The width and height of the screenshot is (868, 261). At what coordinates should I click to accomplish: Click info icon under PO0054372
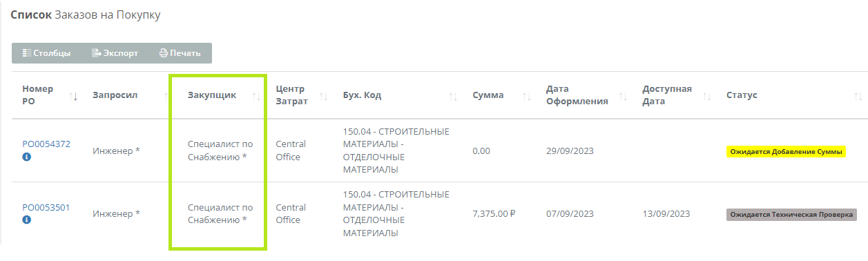(26, 157)
